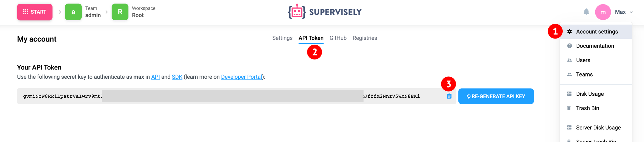Click the green admin team icon
This screenshot has width=644, height=142.
click(x=73, y=12)
